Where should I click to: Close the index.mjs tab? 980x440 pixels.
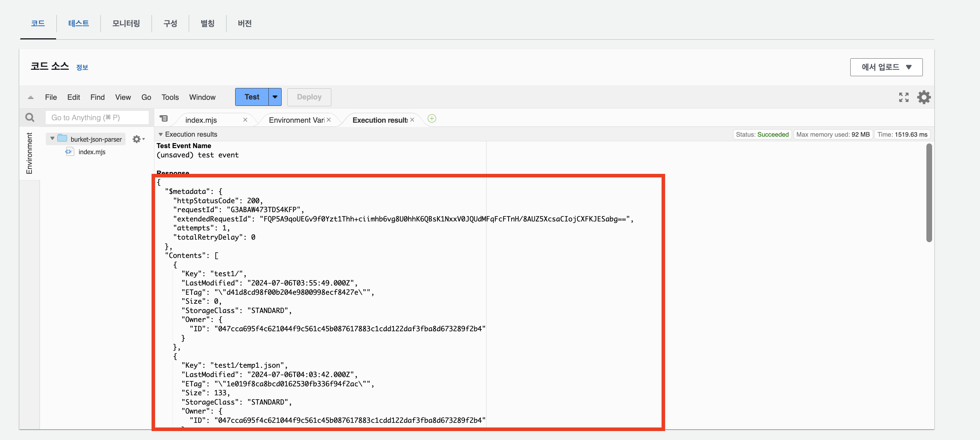(x=245, y=120)
